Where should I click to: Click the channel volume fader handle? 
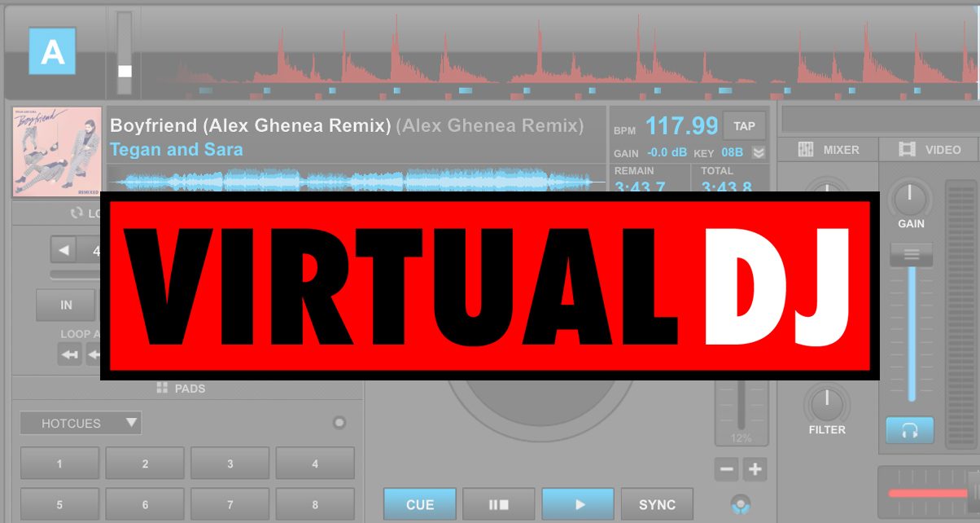tap(910, 255)
